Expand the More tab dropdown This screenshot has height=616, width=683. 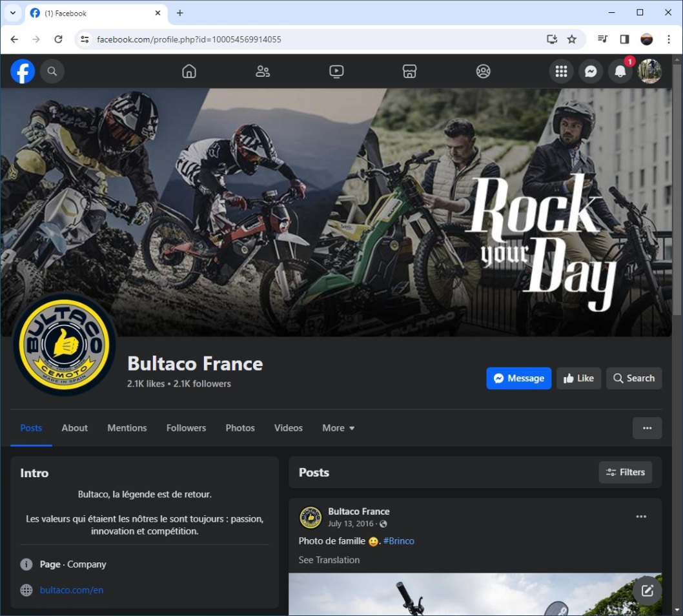pos(338,427)
